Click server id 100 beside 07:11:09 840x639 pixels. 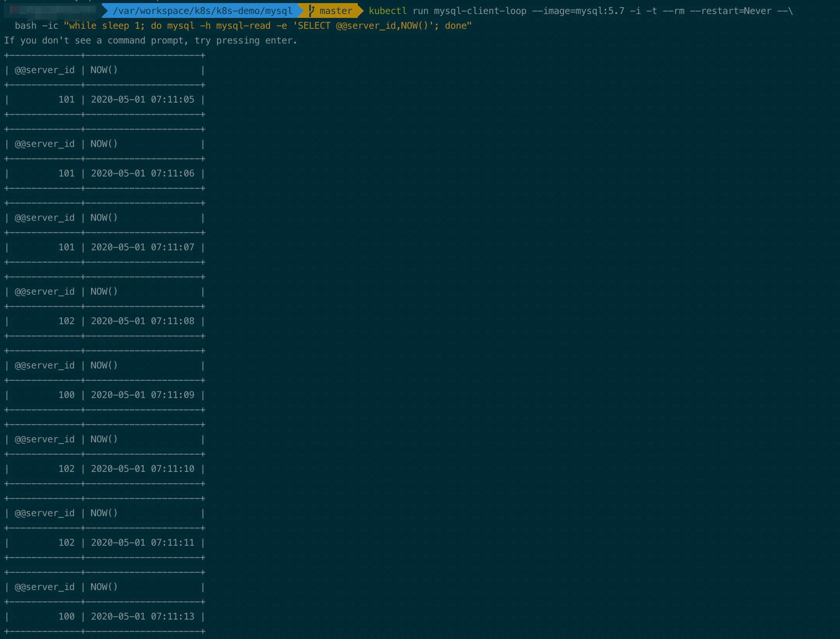[x=66, y=395]
